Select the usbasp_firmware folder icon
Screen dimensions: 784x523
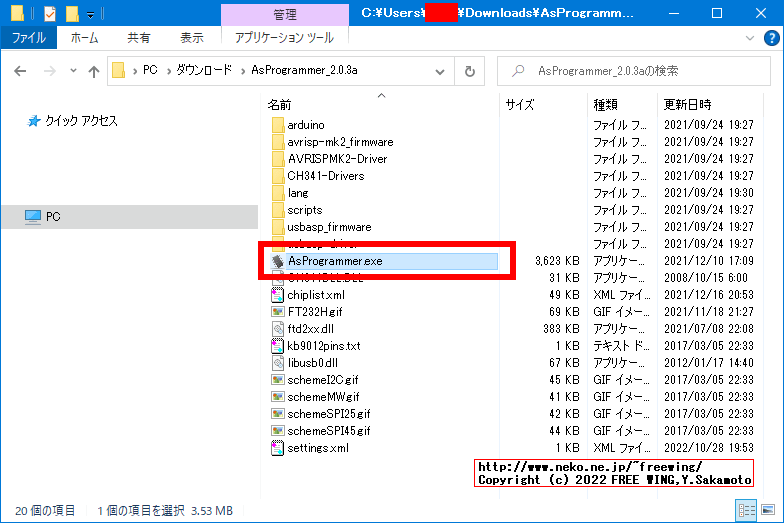tap(278, 227)
